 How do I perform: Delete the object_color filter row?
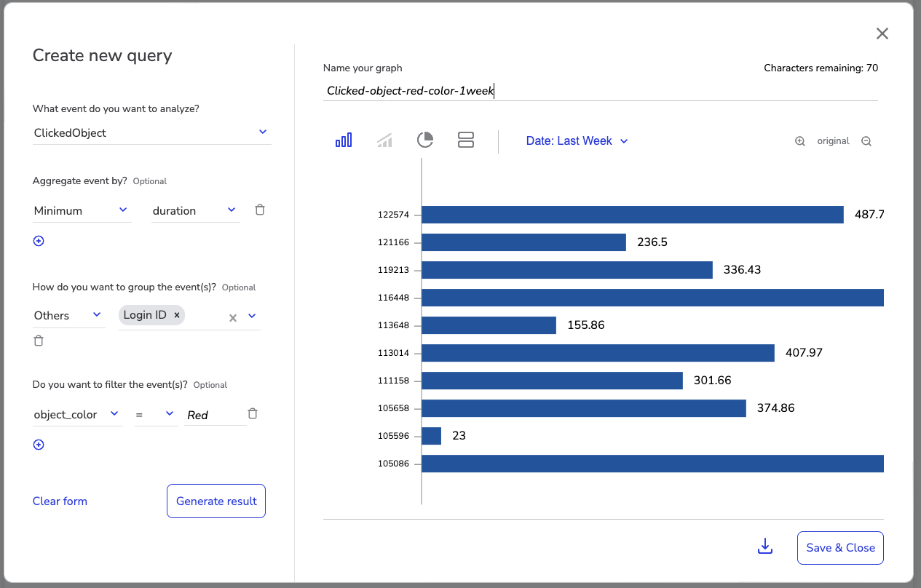point(253,413)
